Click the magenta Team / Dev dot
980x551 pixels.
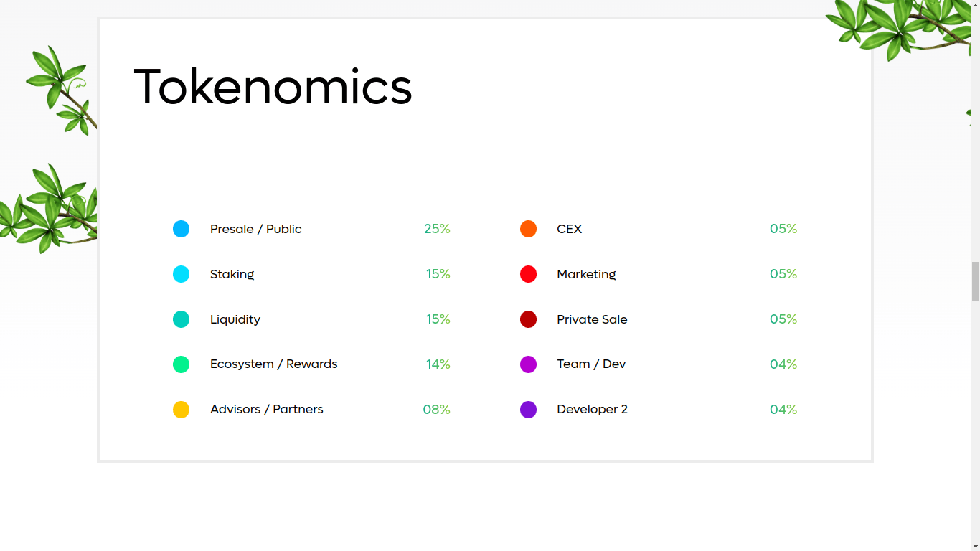[x=528, y=364]
